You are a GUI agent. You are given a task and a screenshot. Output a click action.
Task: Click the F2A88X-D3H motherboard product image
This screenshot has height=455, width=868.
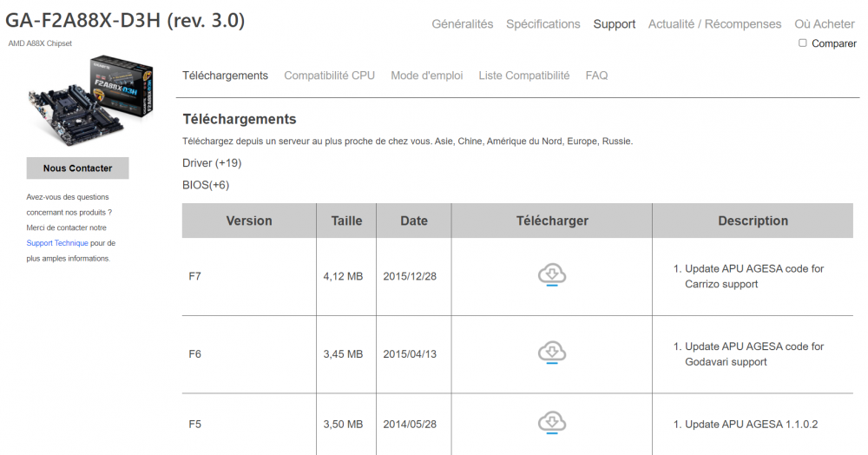90,102
